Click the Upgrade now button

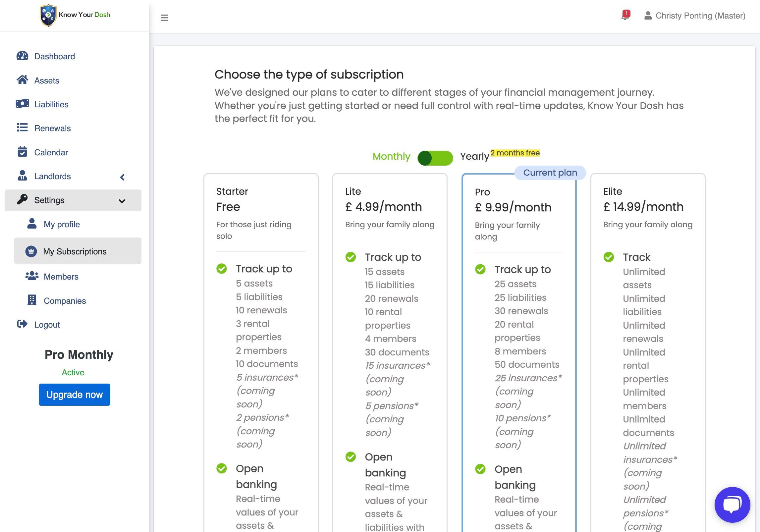74,394
